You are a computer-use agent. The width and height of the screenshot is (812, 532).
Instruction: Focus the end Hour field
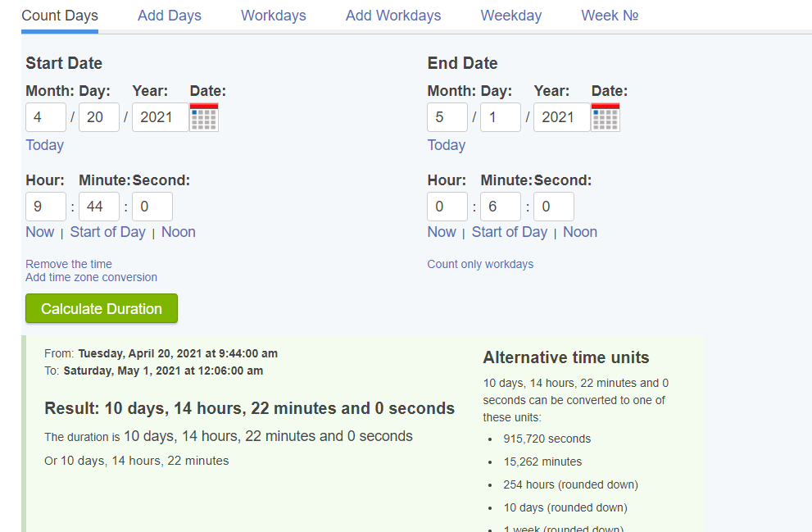pyautogui.click(x=447, y=207)
